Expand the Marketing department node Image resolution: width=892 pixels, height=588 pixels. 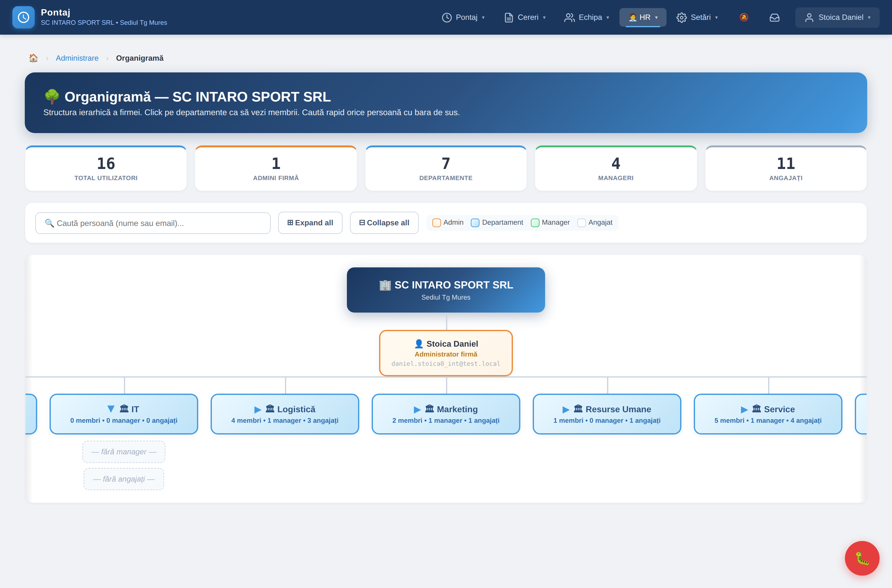(x=417, y=409)
